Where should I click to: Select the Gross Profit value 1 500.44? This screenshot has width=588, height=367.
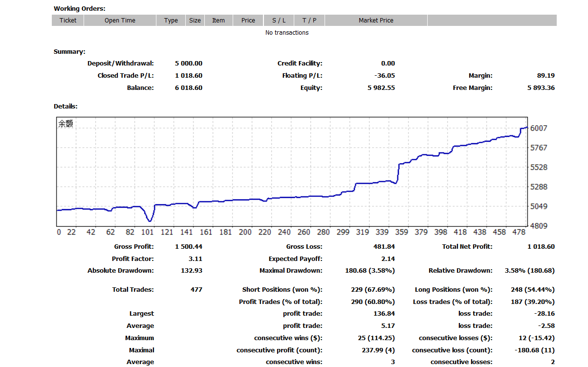coord(189,246)
